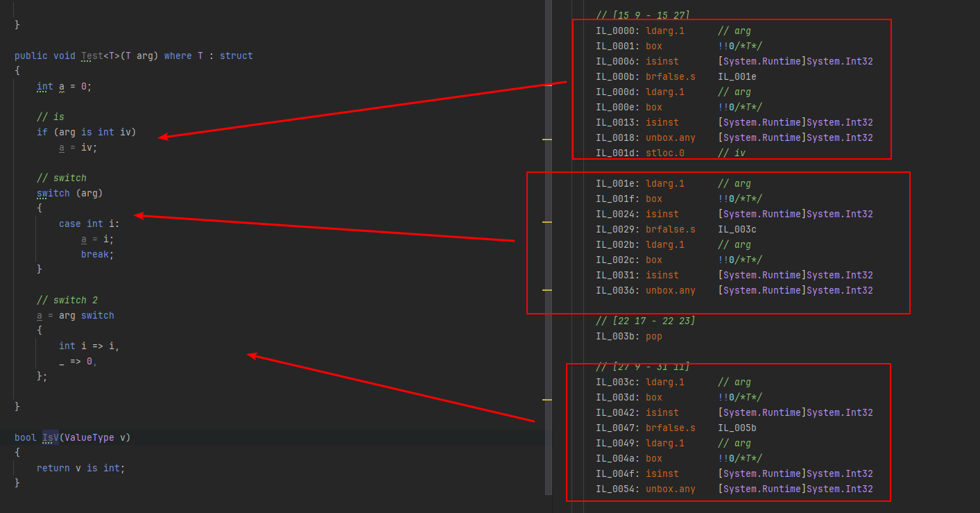Click the 'return v is int;' line
The width and height of the screenshot is (980, 513).
tap(80, 468)
